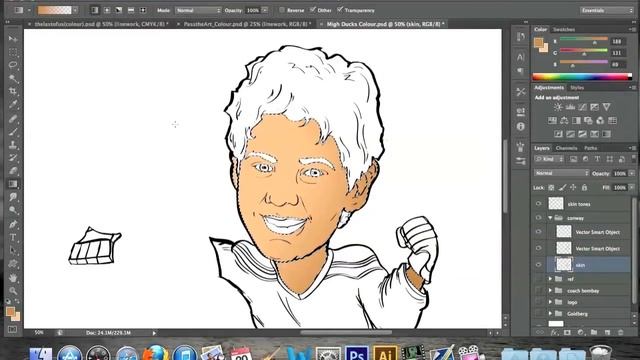Open the layer blend mode Normal dropdown
This screenshot has height=360, width=640.
point(561,173)
